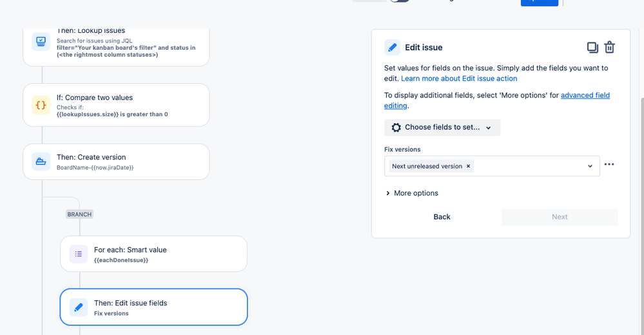Open Learn more about Edit issue action link
This screenshot has width=644, height=335.
[x=459, y=79]
